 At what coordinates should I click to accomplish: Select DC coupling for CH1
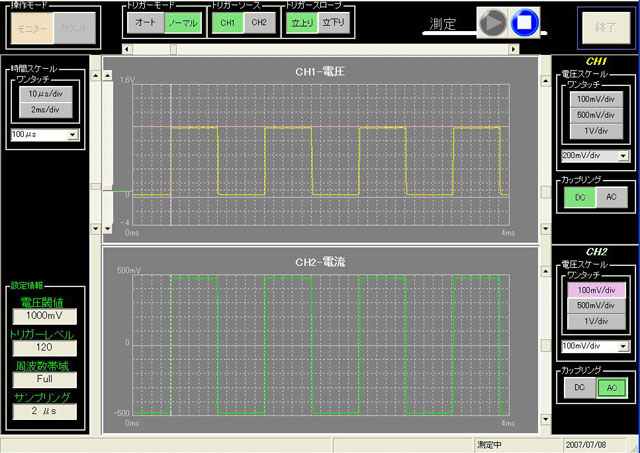tap(580, 197)
